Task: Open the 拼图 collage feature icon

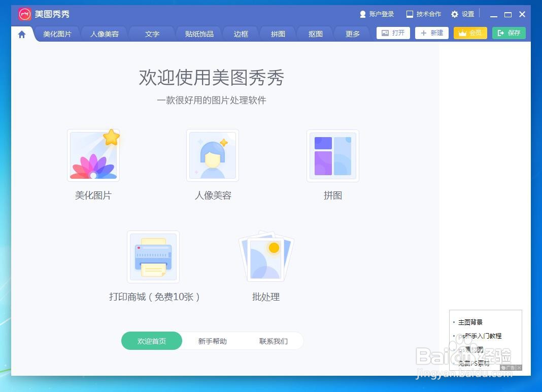Action: (332, 155)
